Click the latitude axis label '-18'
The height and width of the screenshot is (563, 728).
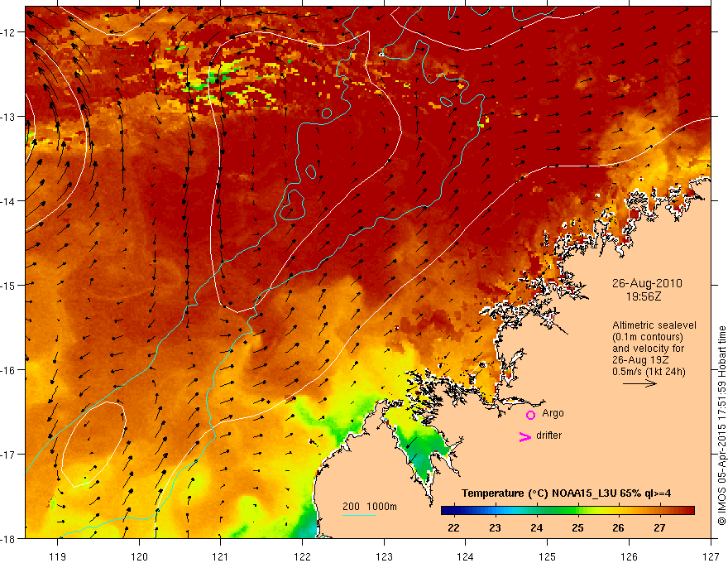click(8, 539)
